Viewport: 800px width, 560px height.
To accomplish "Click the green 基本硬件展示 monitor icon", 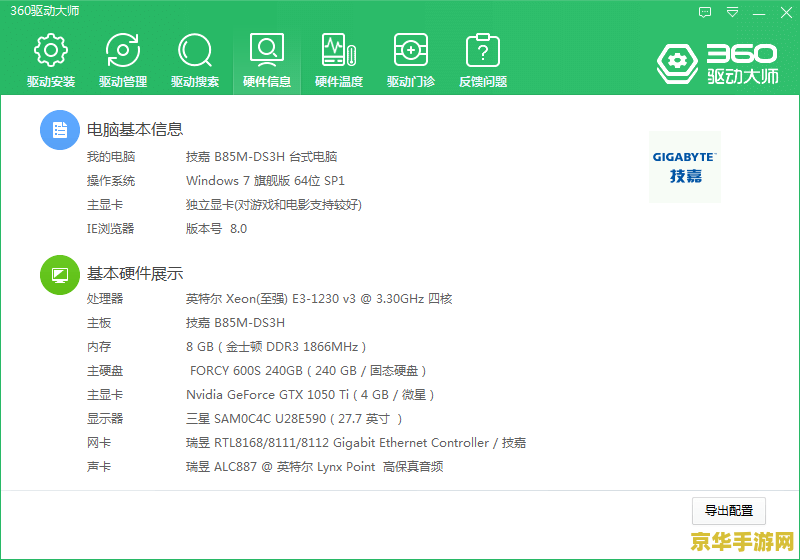I will (60, 275).
